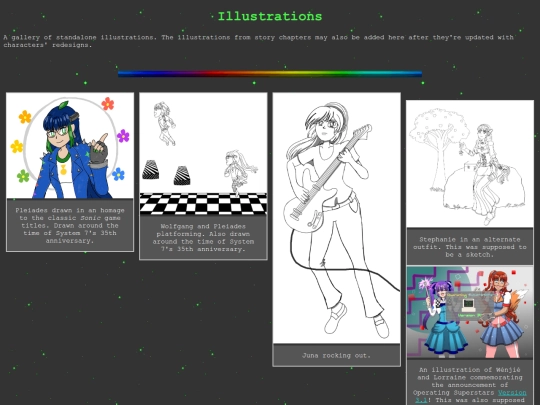Viewport: 540px width, 405px height.
Task: Click the caption starting 'Wolfgang and Pleiades platforming'
Action: pyautogui.click(x=203, y=238)
